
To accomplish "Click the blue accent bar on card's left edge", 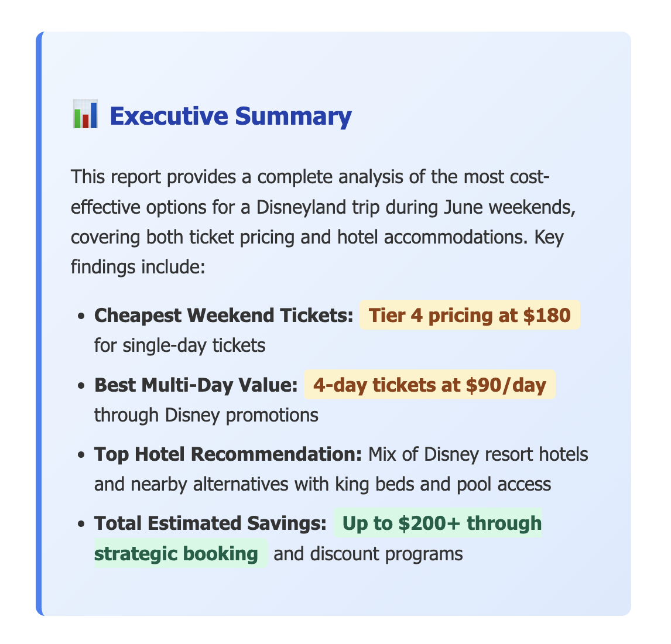I will point(39,323).
